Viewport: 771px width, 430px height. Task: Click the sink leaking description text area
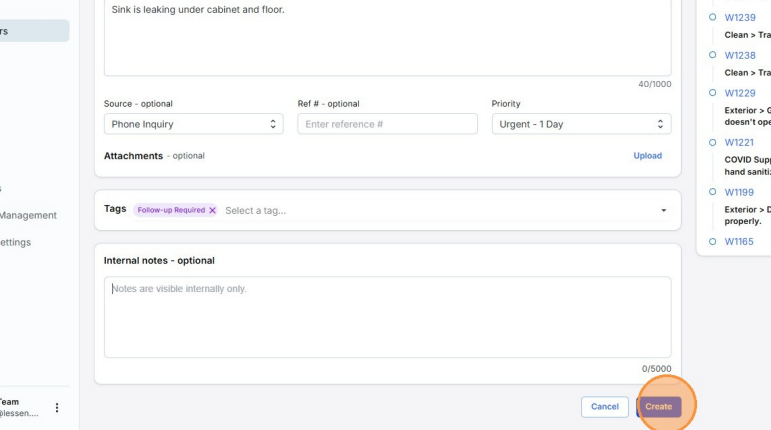[387, 40]
